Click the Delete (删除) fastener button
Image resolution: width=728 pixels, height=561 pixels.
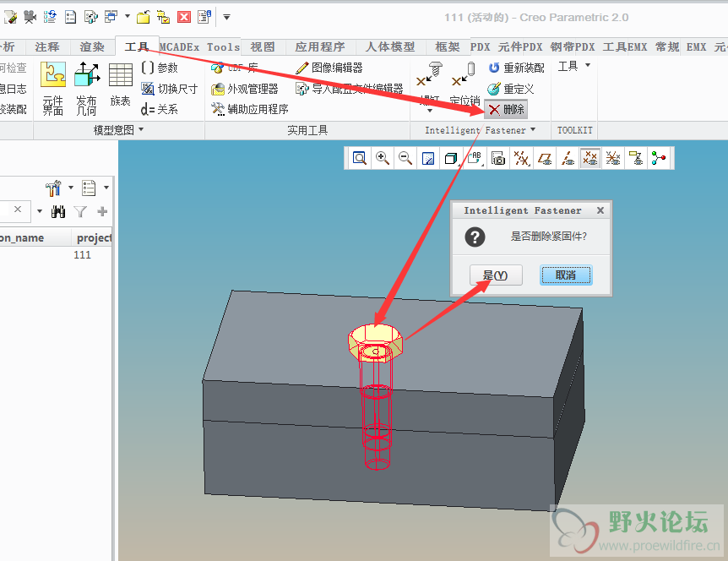click(x=506, y=110)
